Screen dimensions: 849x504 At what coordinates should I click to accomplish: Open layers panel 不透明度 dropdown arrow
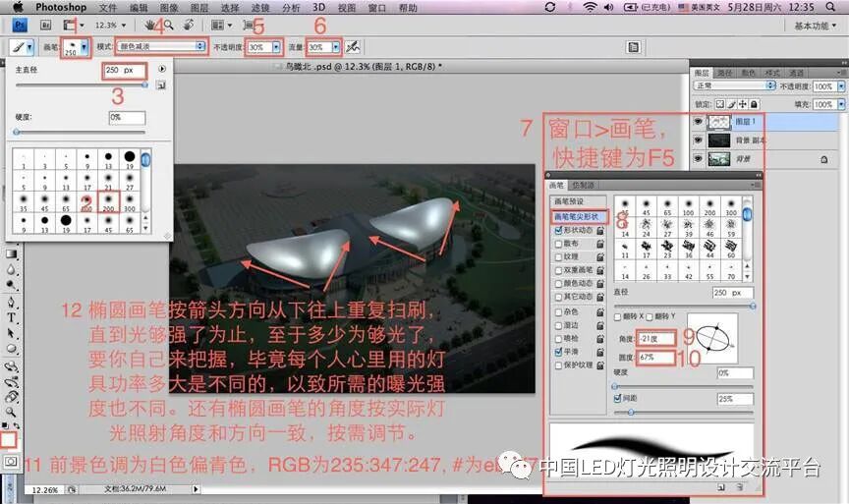point(841,86)
